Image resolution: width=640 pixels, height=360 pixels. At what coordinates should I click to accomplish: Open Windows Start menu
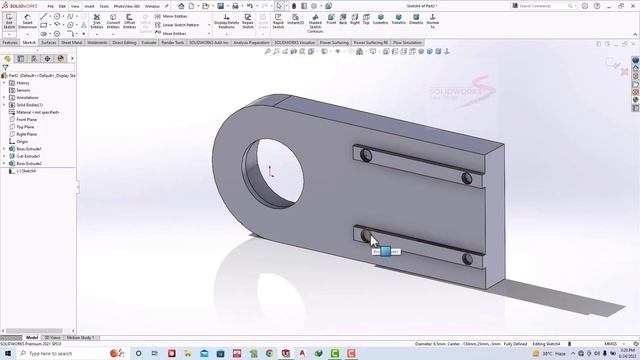pyautogui.click(x=7, y=353)
